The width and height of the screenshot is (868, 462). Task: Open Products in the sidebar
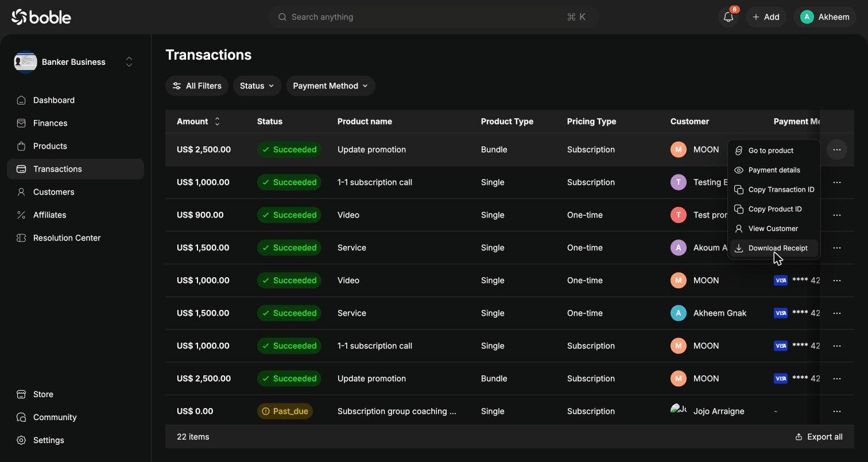[x=75, y=146]
